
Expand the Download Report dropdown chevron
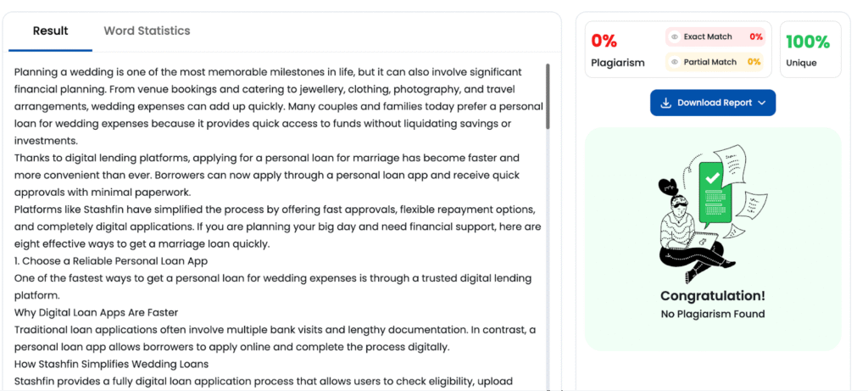pos(762,103)
